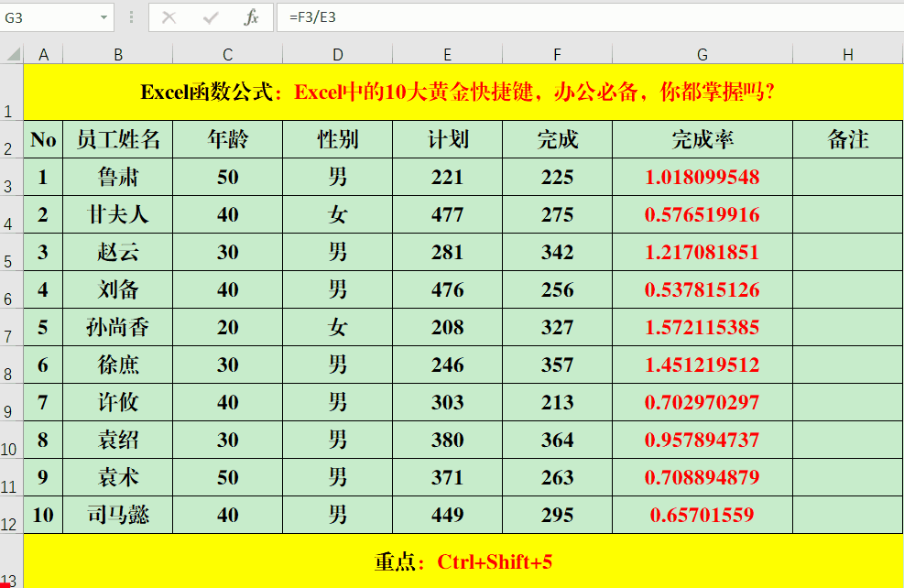904x588 pixels.
Task: Select the cell with name 袁绍
Action: [x=117, y=440]
